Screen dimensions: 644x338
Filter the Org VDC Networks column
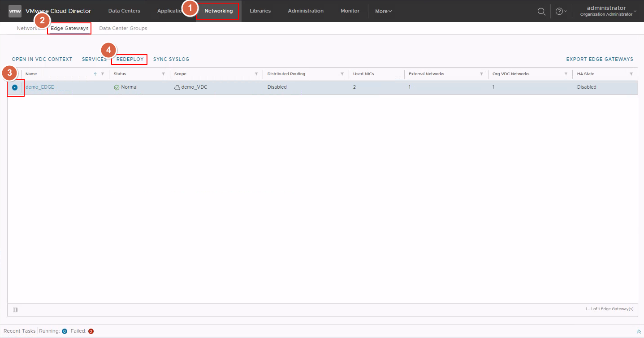pos(566,74)
